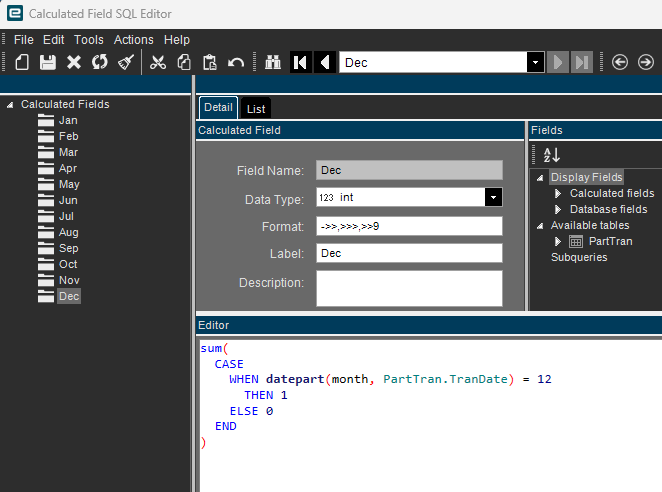Viewport: 662px width, 492px height.
Task: Switch to the List tab
Action: click(255, 108)
